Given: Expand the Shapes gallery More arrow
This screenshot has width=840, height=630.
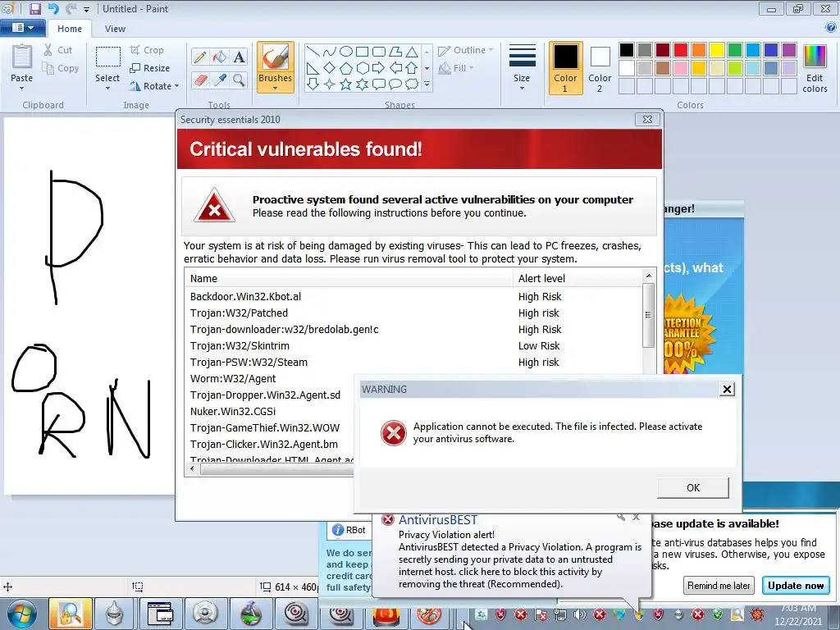Looking at the screenshot, I should coord(427,84).
